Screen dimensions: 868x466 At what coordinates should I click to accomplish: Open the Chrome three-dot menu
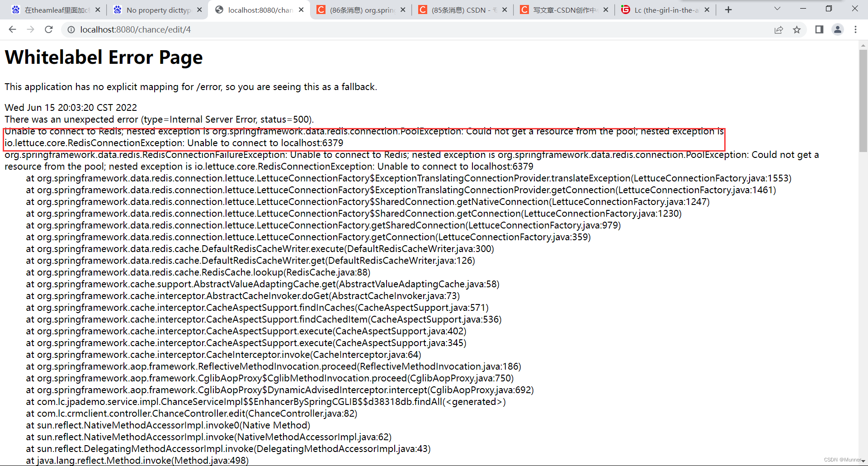[x=855, y=29]
